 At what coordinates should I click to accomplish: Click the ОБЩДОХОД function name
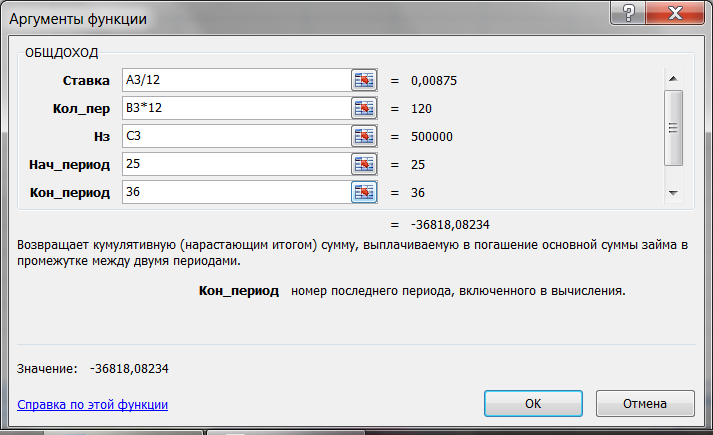[x=61, y=53]
